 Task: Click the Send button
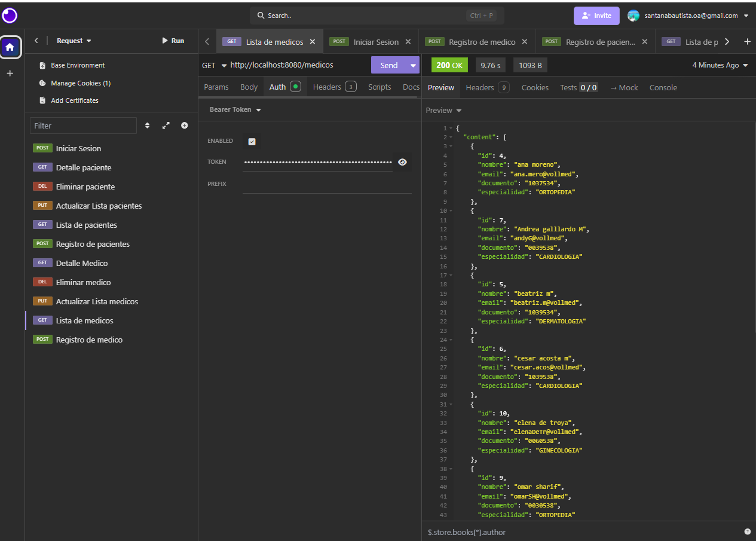coord(389,65)
